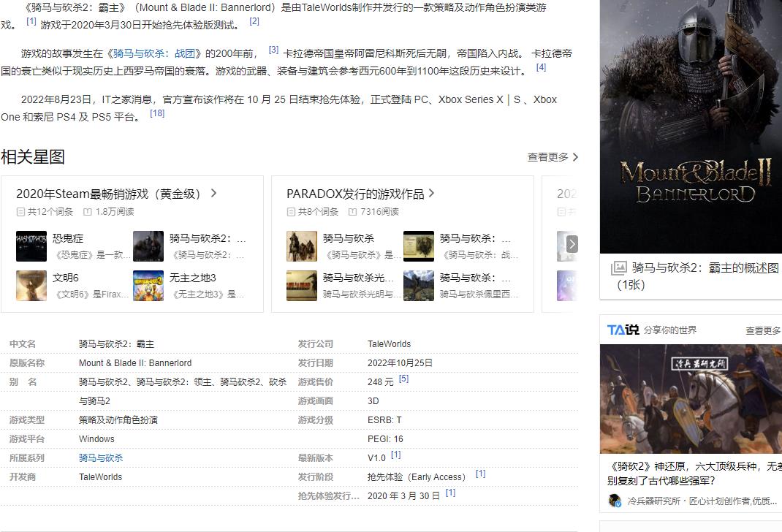Select TaleWorlds under 开发商
Image resolution: width=782 pixels, height=532 pixels.
coord(100,476)
